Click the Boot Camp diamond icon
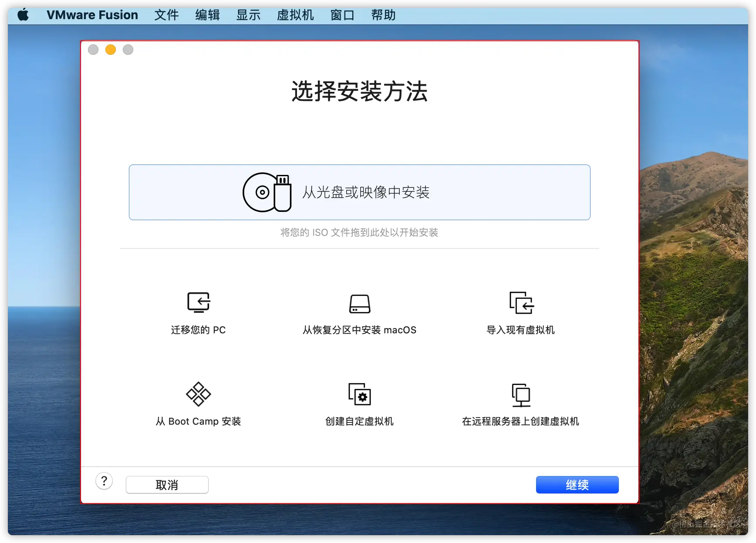 pos(199,394)
